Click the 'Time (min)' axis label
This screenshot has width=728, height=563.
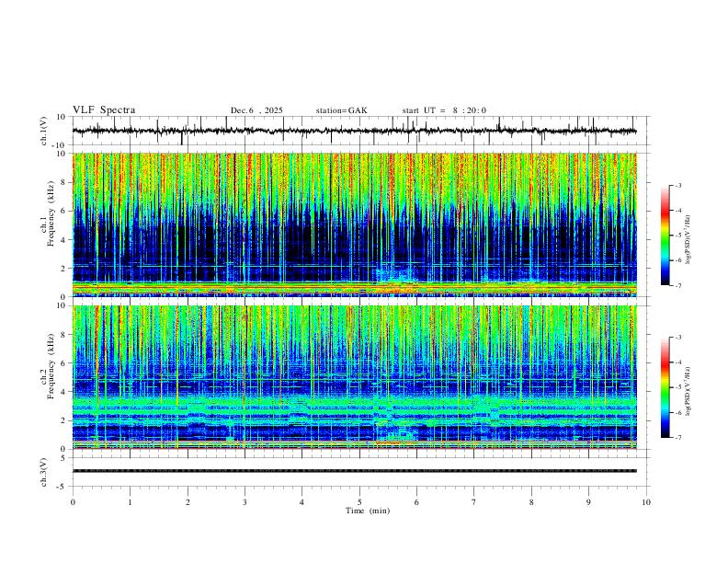tap(368, 511)
